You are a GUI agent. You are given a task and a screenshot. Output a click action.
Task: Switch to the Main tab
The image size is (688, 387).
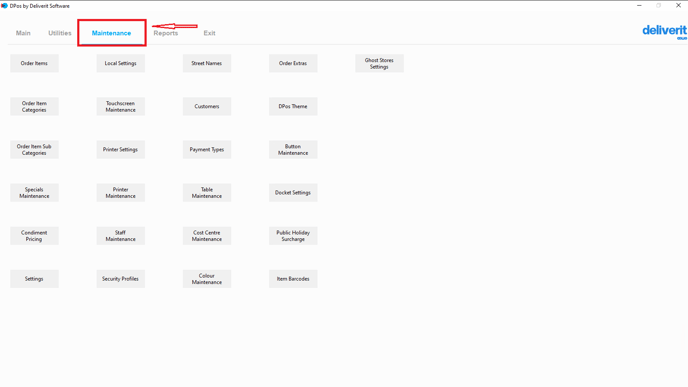[x=23, y=33]
